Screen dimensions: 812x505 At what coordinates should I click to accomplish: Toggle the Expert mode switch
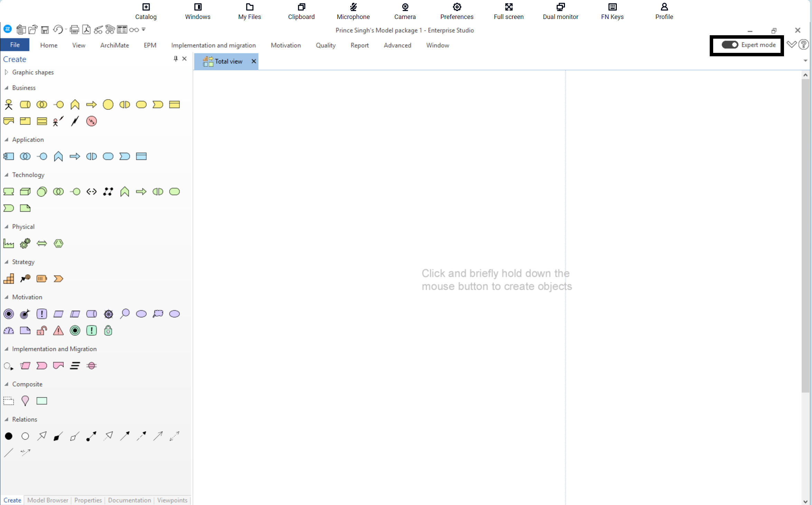coord(729,45)
